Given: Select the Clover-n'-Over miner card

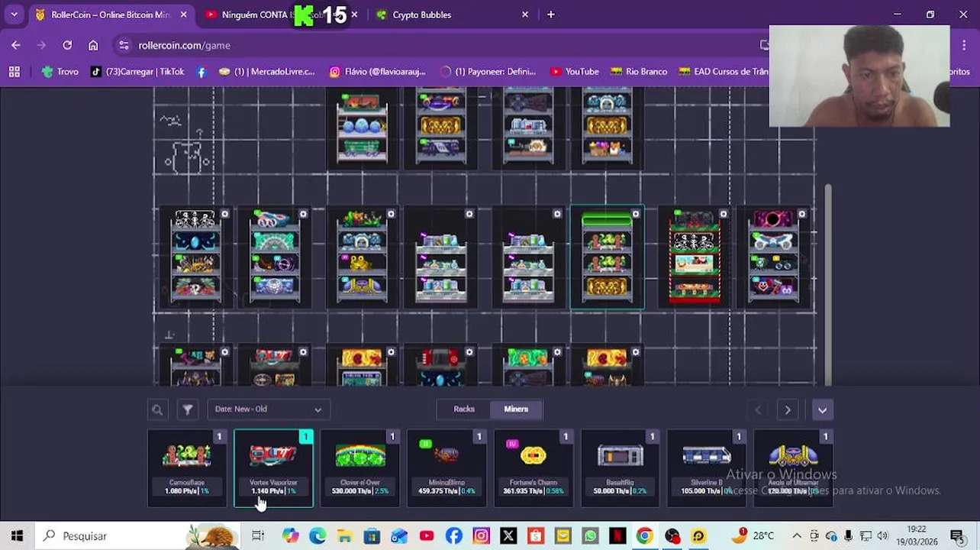Looking at the screenshot, I should 360,468.
